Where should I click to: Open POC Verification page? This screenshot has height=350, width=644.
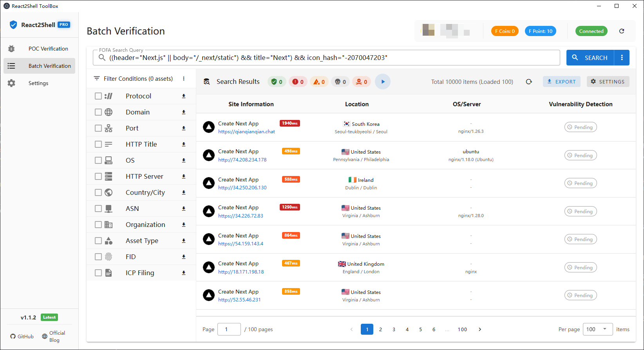[39, 49]
